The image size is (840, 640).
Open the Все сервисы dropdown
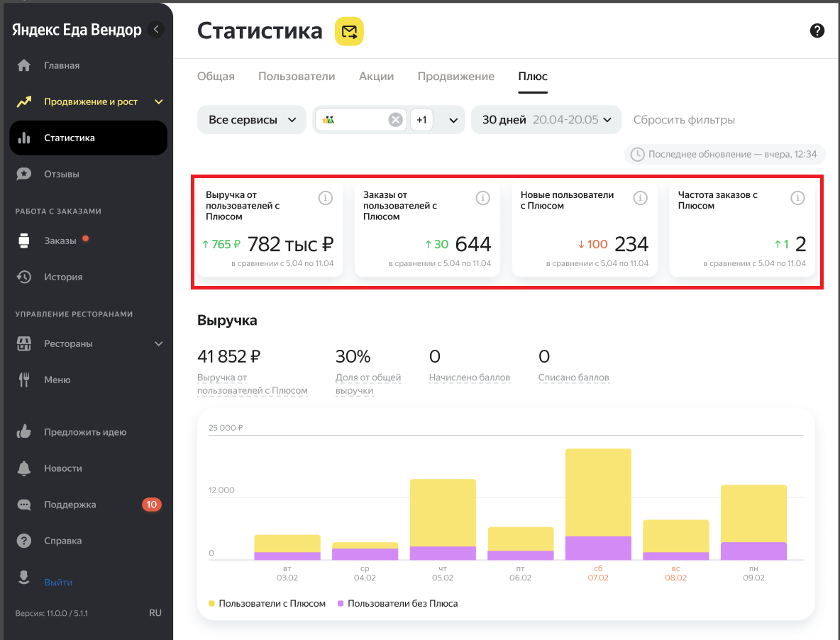252,120
